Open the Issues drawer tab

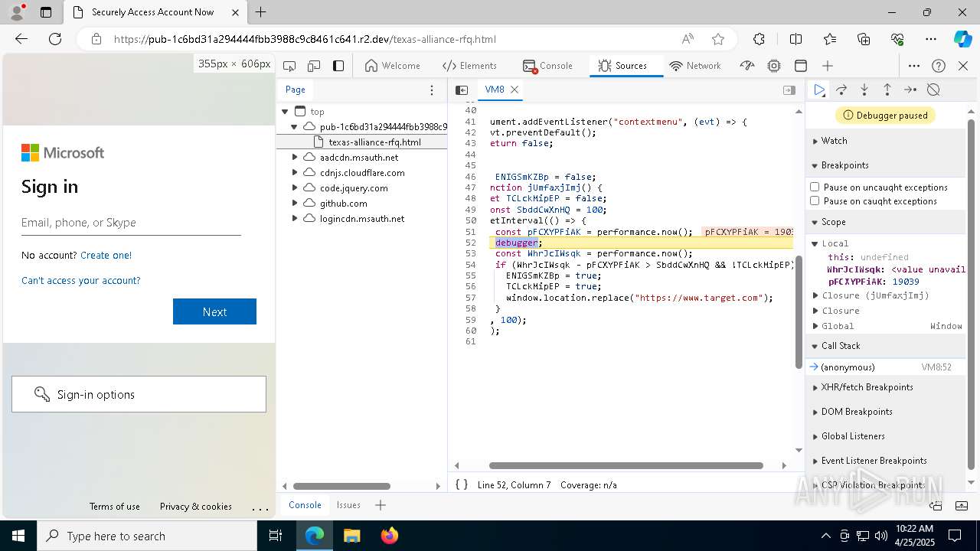(x=348, y=505)
